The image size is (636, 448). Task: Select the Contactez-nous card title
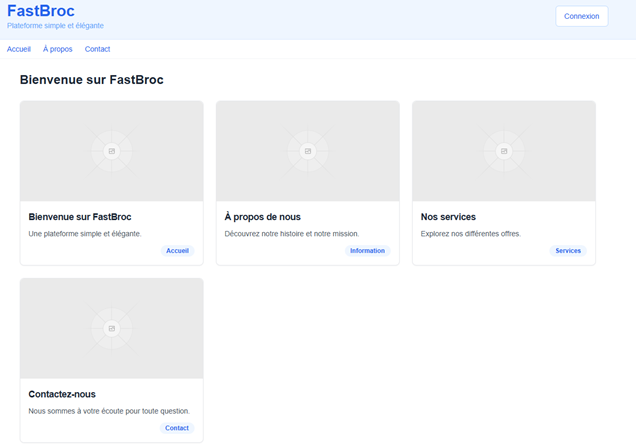62,394
